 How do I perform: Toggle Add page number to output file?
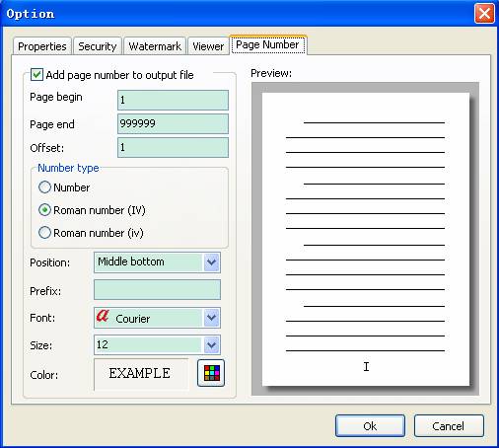[x=36, y=75]
